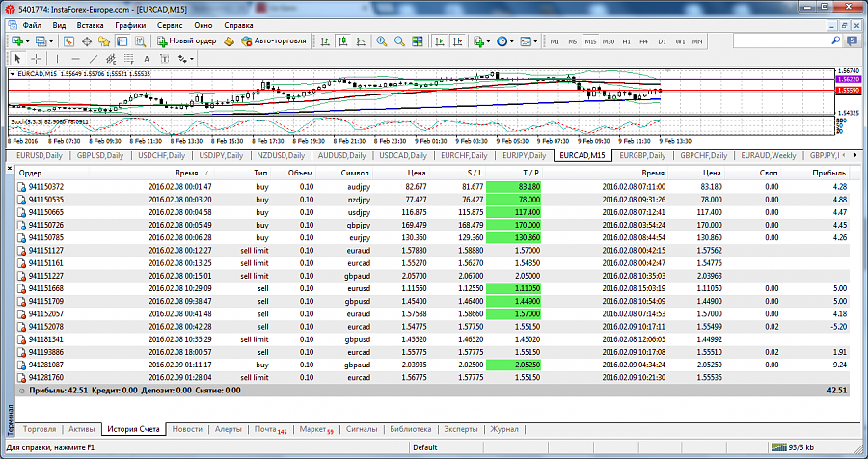The height and width of the screenshot is (459, 868).
Task: Switch chart to line chart icon
Action: [x=361, y=40]
